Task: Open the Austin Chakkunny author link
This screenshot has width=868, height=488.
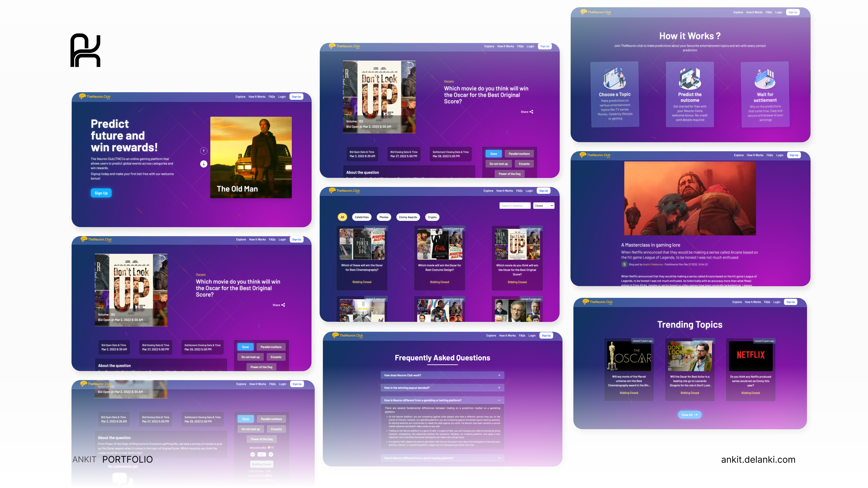Action: tap(653, 264)
